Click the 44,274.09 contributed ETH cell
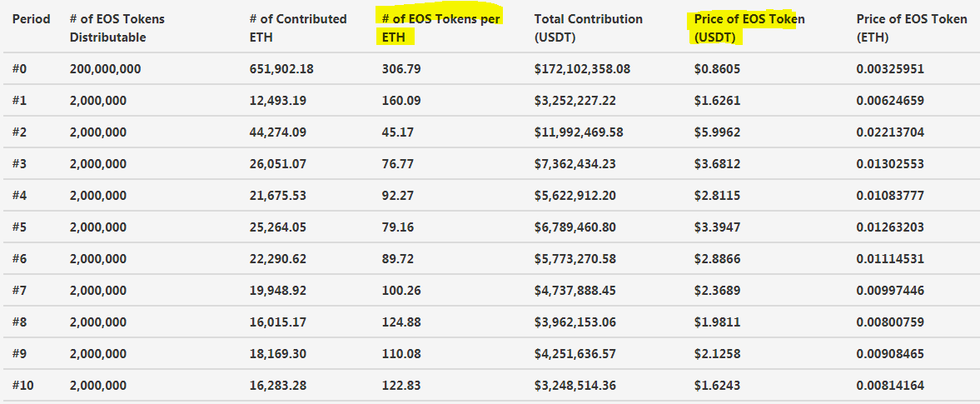980x404 pixels. [278, 132]
